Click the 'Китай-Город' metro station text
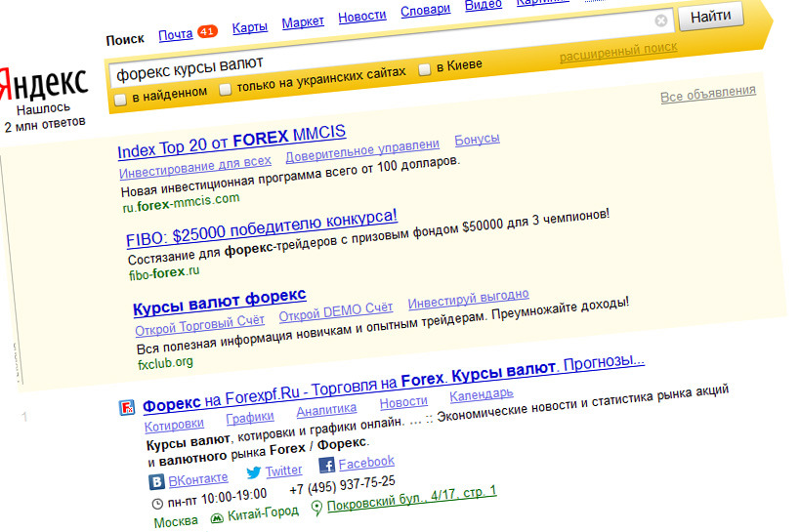This screenshot has width=800, height=532. click(x=263, y=513)
